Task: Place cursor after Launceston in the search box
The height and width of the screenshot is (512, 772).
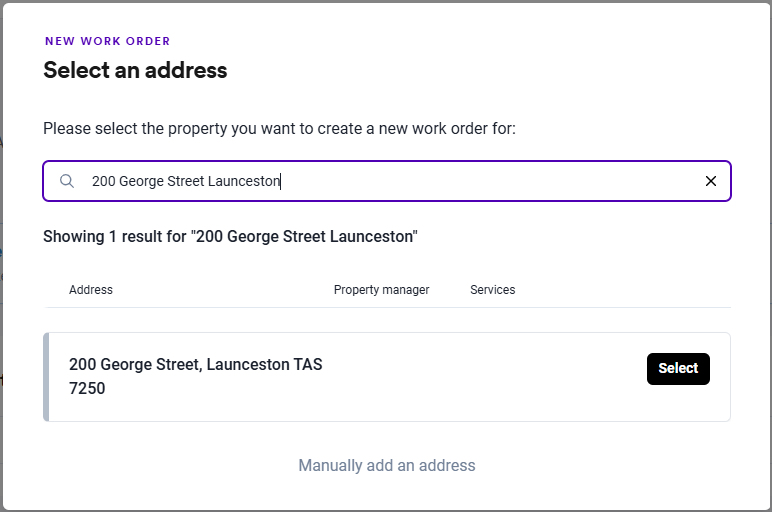Action: coord(281,181)
